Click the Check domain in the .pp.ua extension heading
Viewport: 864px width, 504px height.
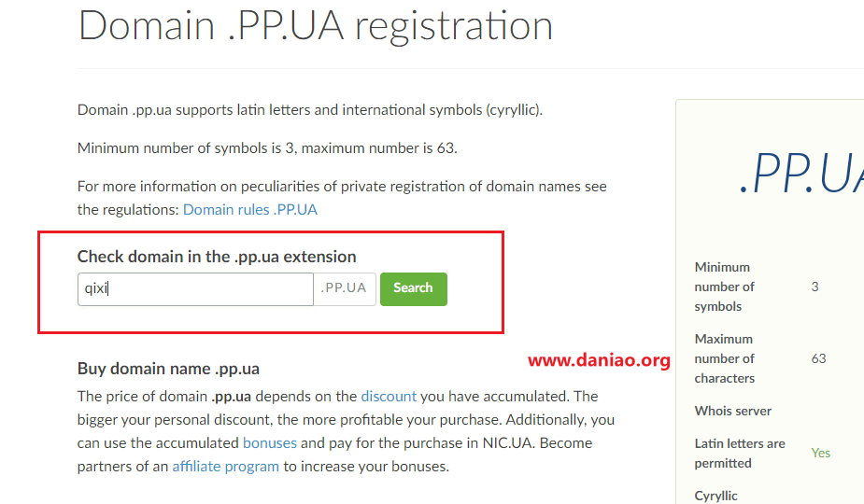pyautogui.click(x=217, y=257)
